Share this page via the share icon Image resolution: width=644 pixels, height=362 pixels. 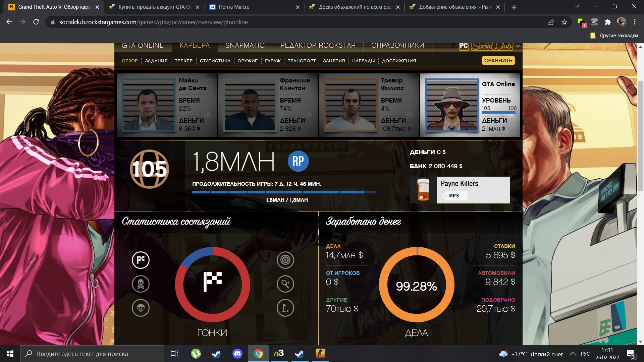pyautogui.click(x=551, y=22)
